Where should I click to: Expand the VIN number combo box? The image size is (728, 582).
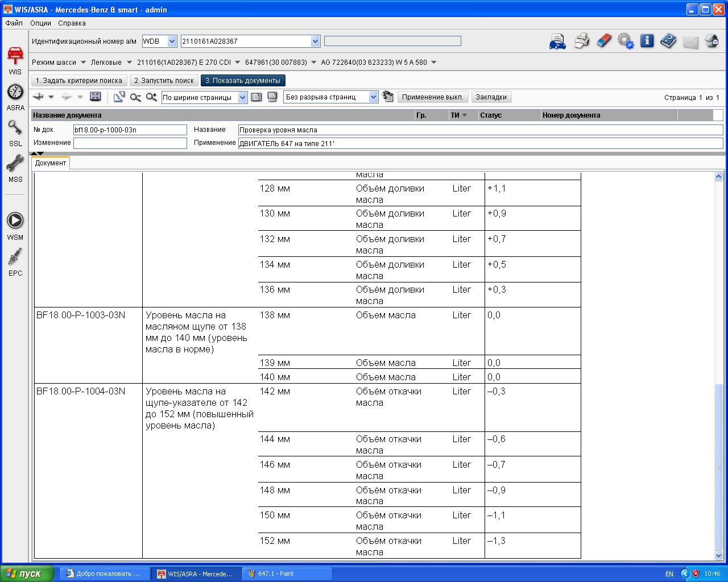pyautogui.click(x=316, y=41)
